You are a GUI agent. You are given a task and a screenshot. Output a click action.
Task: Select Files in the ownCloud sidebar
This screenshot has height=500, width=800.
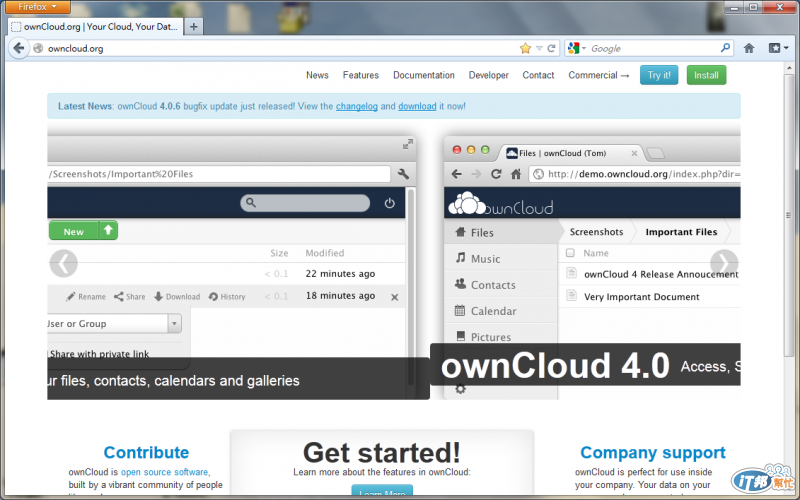(501, 233)
